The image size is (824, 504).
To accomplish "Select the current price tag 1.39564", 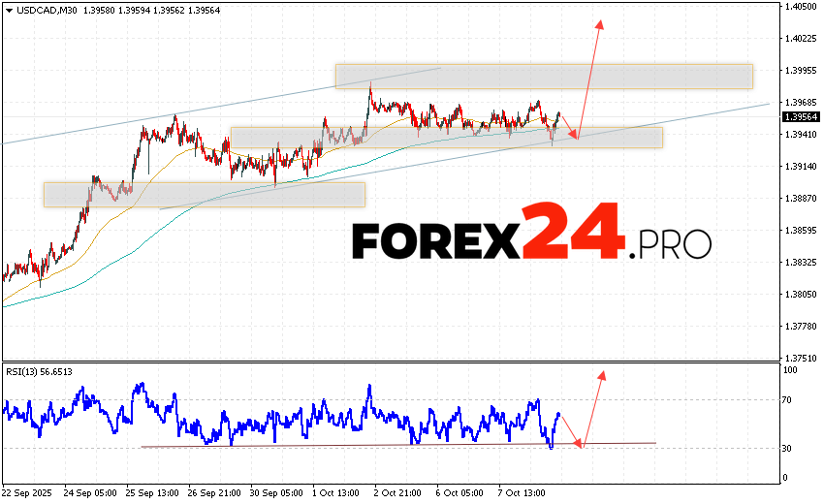I will (800, 117).
